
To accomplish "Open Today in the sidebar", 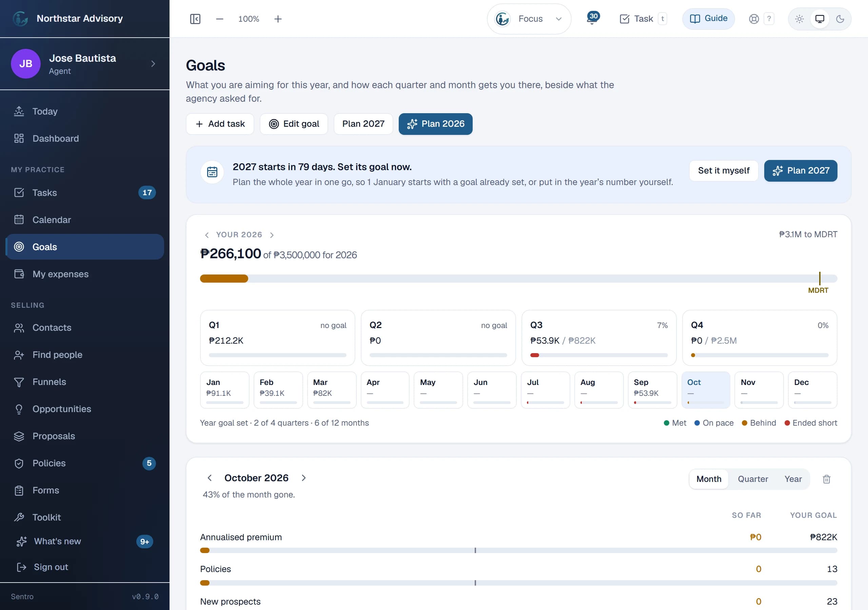I will coord(85,111).
